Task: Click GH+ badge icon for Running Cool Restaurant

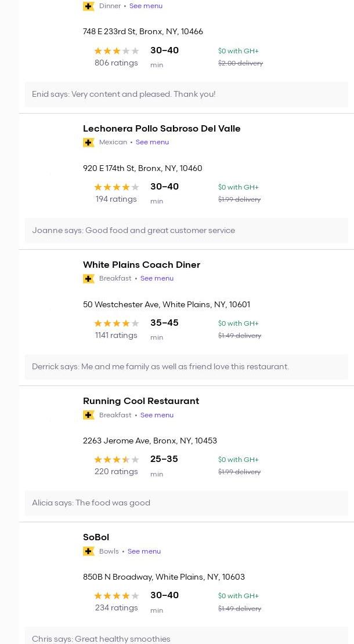Action: (x=89, y=415)
